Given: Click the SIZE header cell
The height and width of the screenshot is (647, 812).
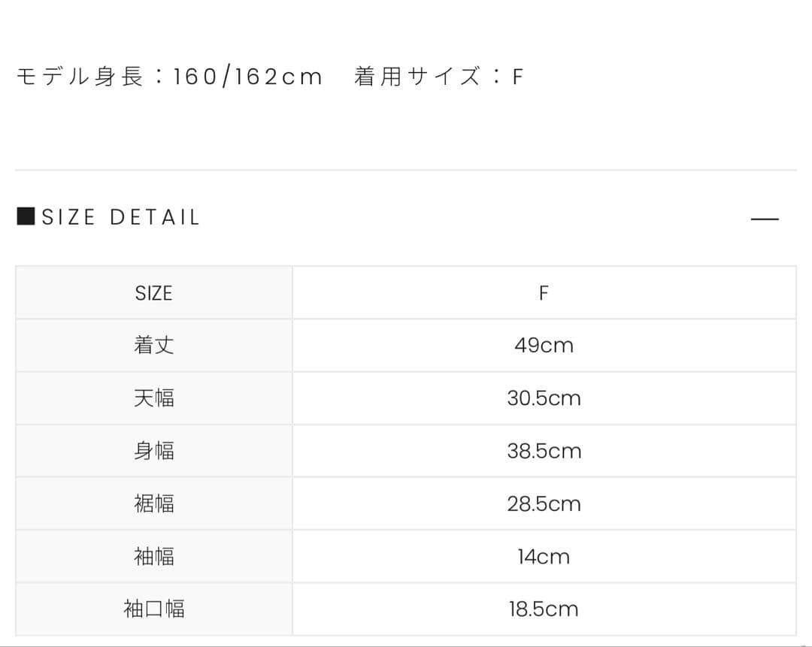Looking at the screenshot, I should tap(154, 293).
